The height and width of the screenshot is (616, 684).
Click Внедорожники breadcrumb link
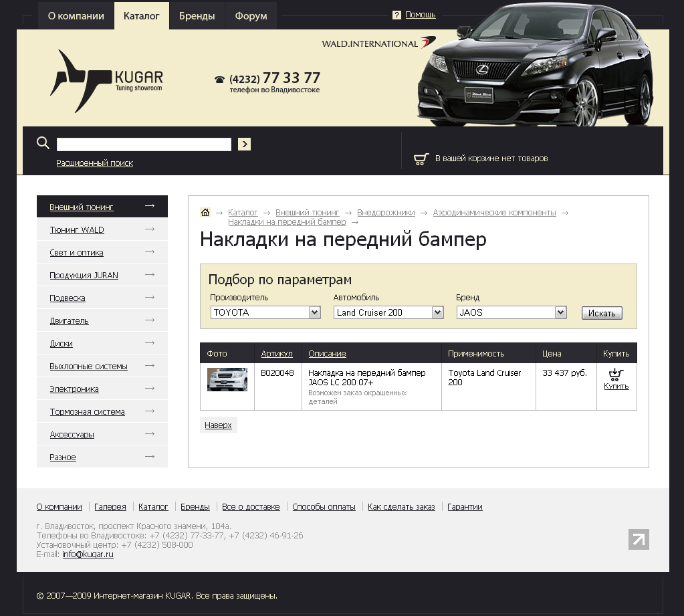[386, 213]
